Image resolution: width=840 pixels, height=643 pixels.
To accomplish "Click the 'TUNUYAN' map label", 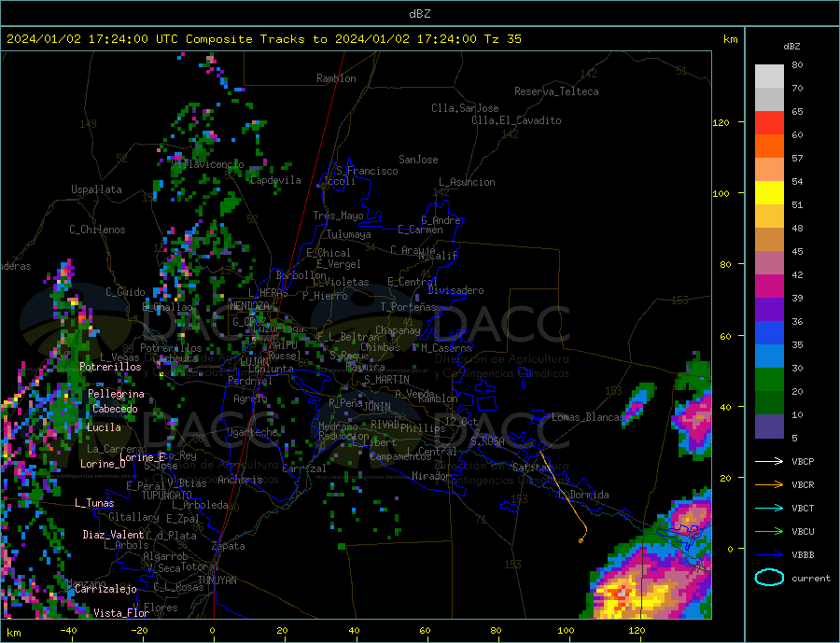I will [217, 580].
